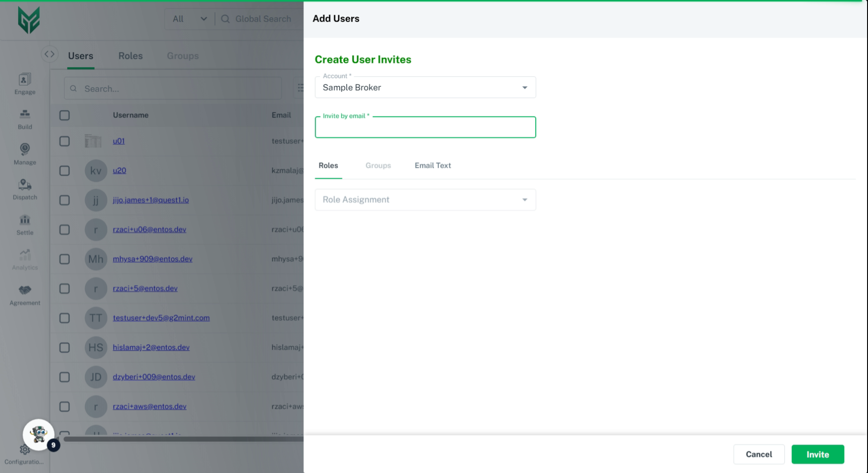The image size is (868, 473).
Task: Open the Engage sidebar icon
Action: pos(25,80)
